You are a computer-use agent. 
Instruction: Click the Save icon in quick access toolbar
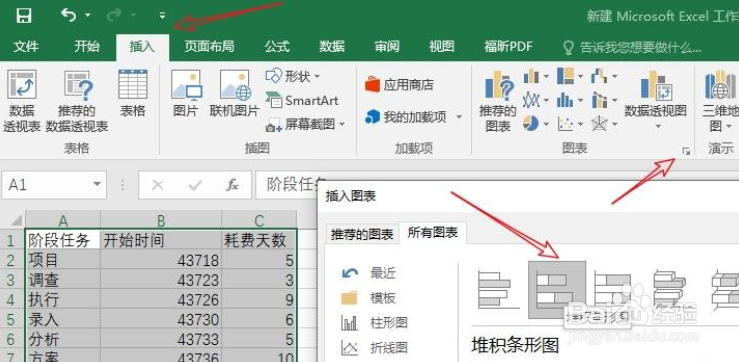coord(24,16)
